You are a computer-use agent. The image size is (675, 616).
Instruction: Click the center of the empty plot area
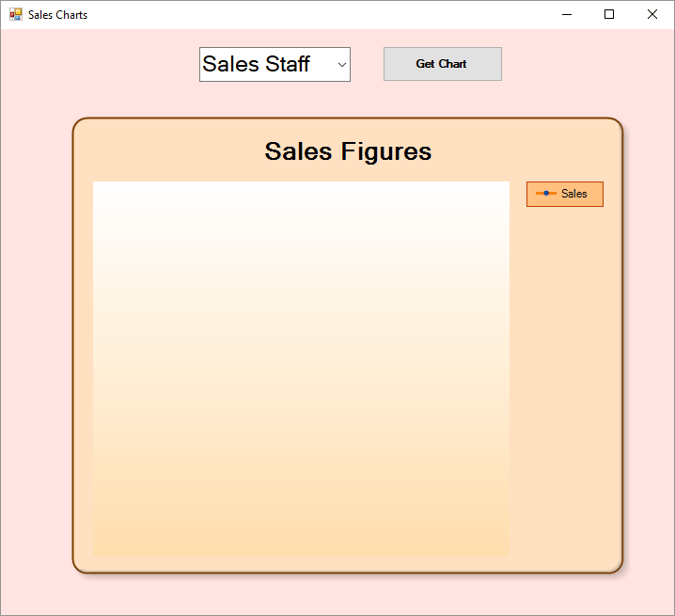[301, 368]
